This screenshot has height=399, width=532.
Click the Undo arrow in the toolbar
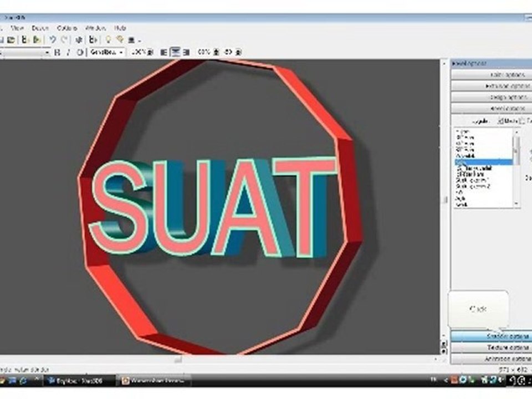[x=53, y=40]
